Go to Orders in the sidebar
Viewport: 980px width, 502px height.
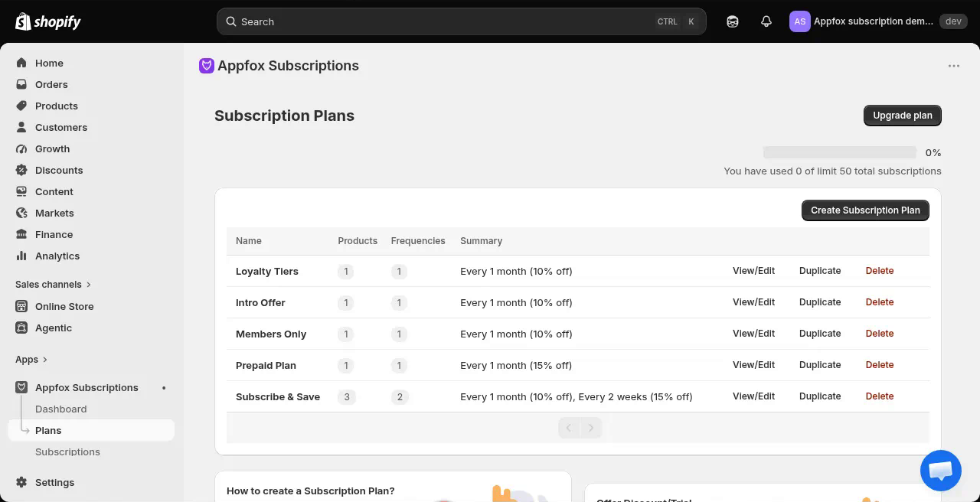51,84
